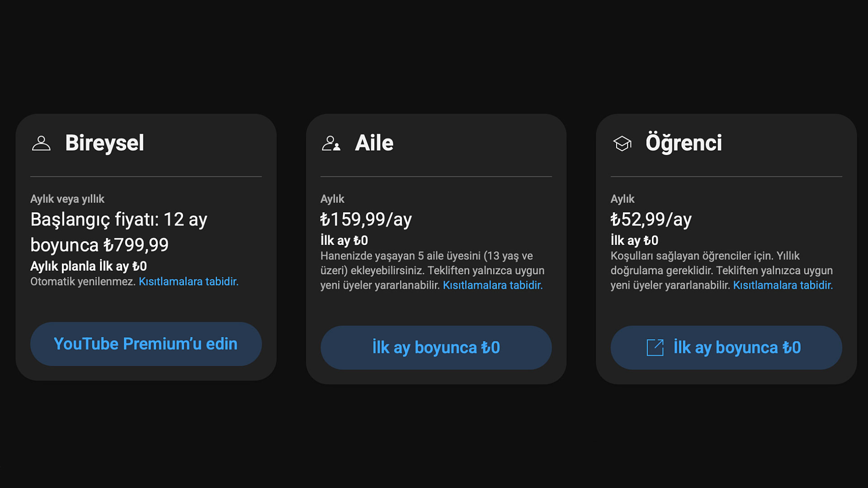The image size is (868, 488).
Task: Click the ₺159,99/ay price text
Action: click(366, 220)
